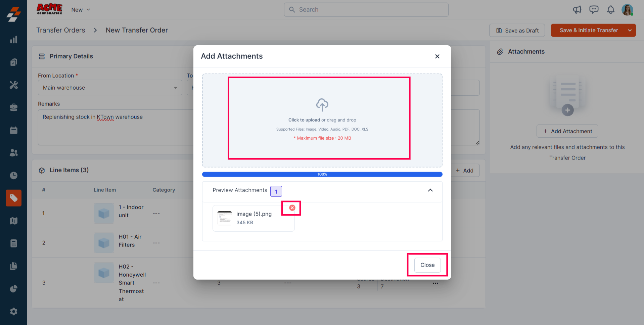The height and width of the screenshot is (325, 644).
Task: Click the Close button in dialog
Action: tap(427, 265)
